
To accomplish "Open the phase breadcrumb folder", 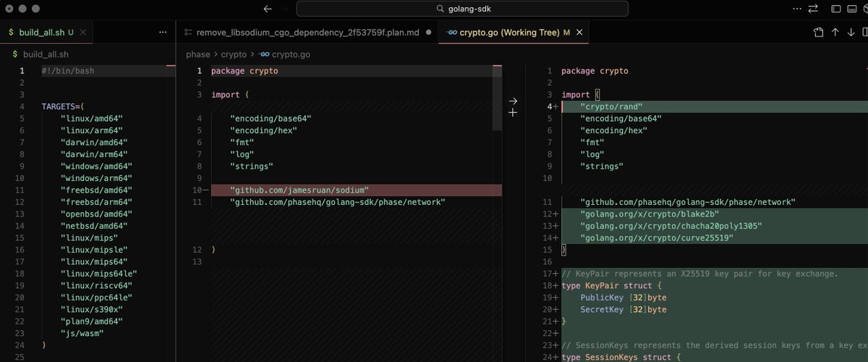I will [197, 54].
